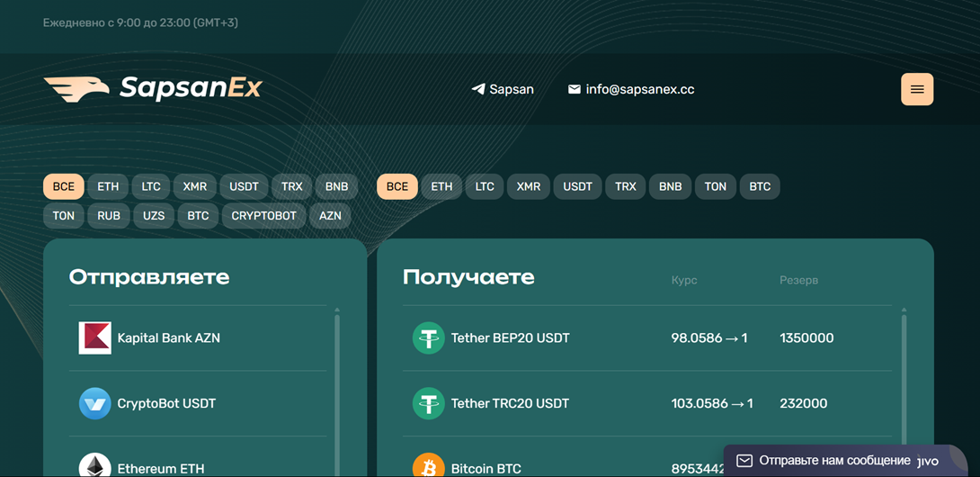Click the 103.0586 → 1 rate
This screenshot has width=980, height=477.
click(712, 404)
